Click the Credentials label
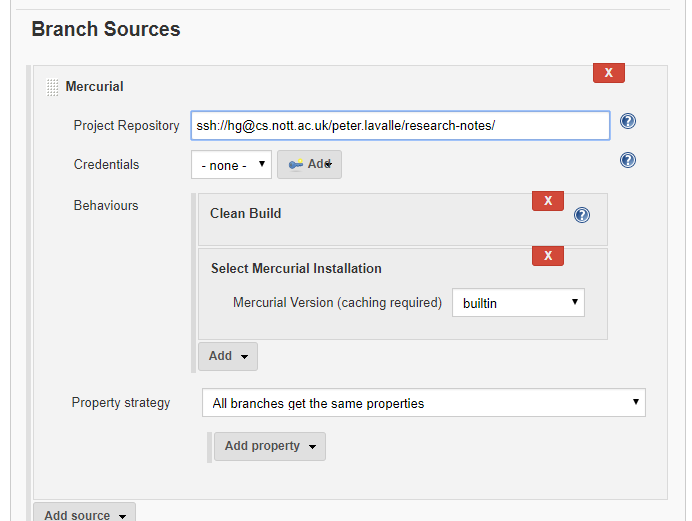 coord(106,165)
